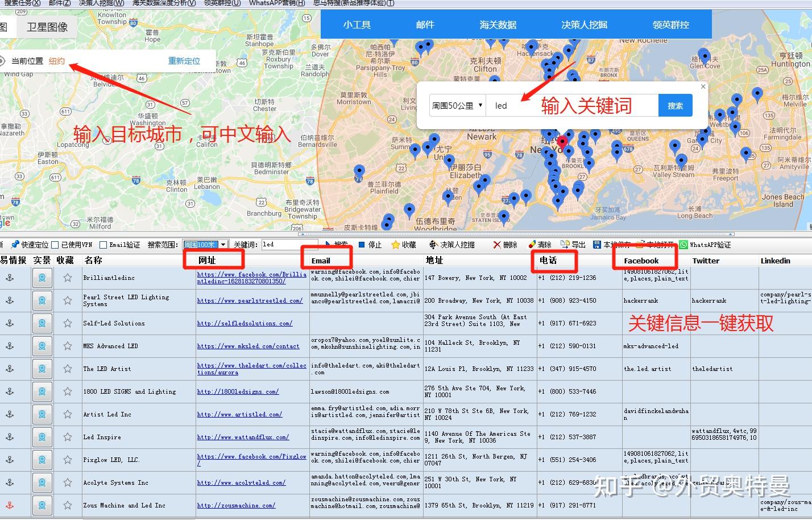
Task: Open the selfledsolutions.com website link
Action: click(245, 323)
